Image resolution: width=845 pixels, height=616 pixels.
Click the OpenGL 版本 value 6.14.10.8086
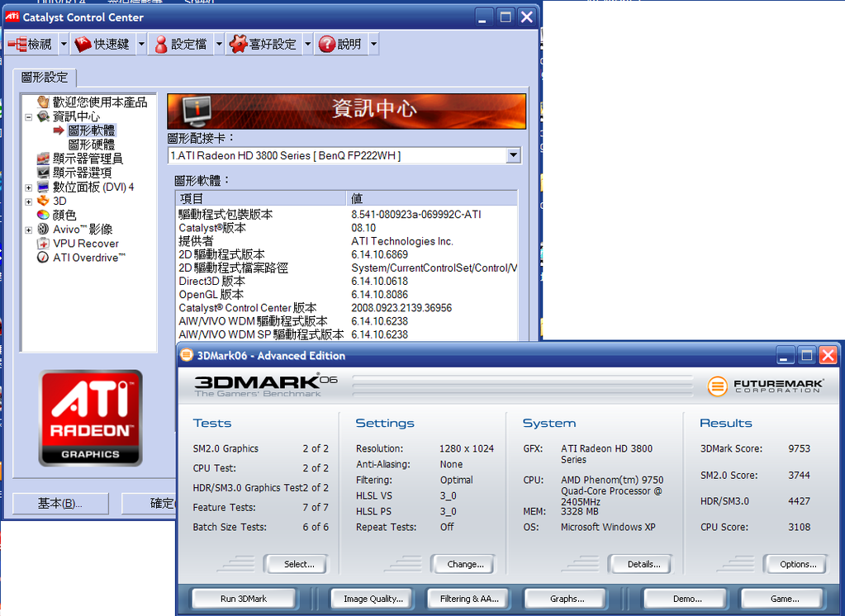tap(379, 295)
